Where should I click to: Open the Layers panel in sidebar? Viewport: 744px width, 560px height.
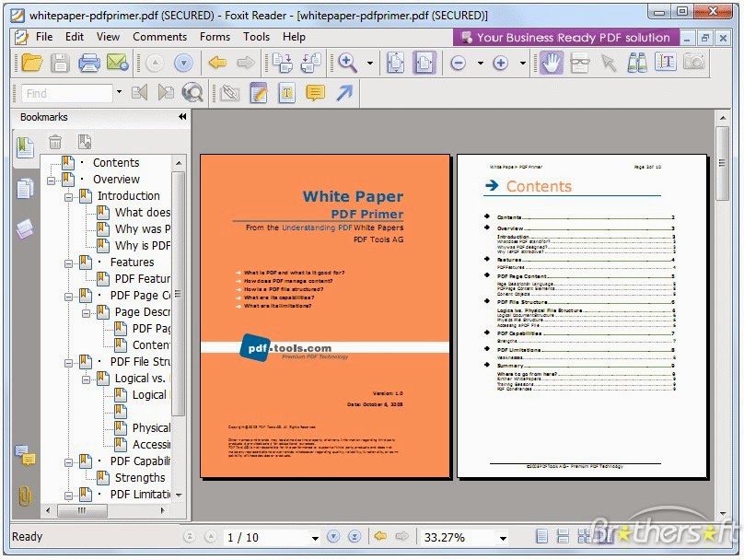25,228
